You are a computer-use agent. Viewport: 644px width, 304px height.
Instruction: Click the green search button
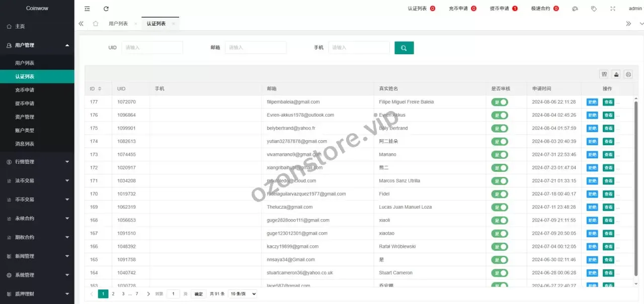tap(404, 48)
